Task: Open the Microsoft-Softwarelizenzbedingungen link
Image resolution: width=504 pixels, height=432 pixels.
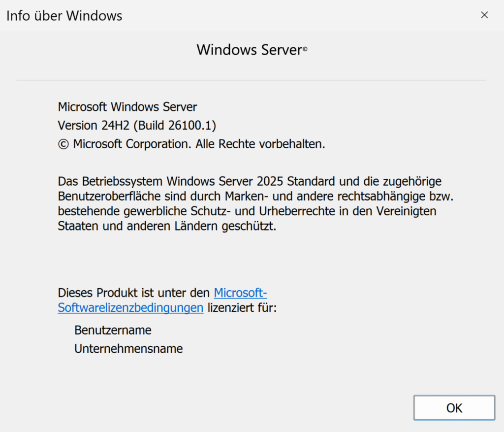Action: [162, 300]
